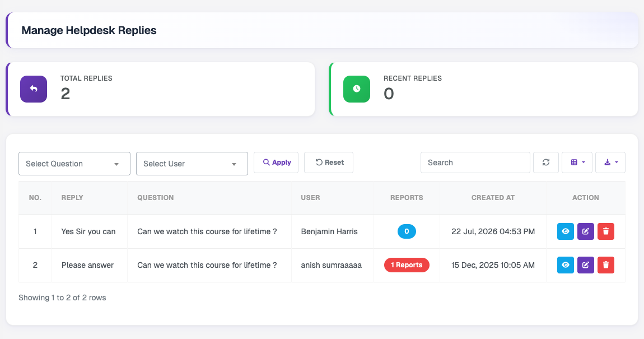Screen dimensions: 644x339
Task: Click the question in anish sumraaaaa's row
Action: 207,265
